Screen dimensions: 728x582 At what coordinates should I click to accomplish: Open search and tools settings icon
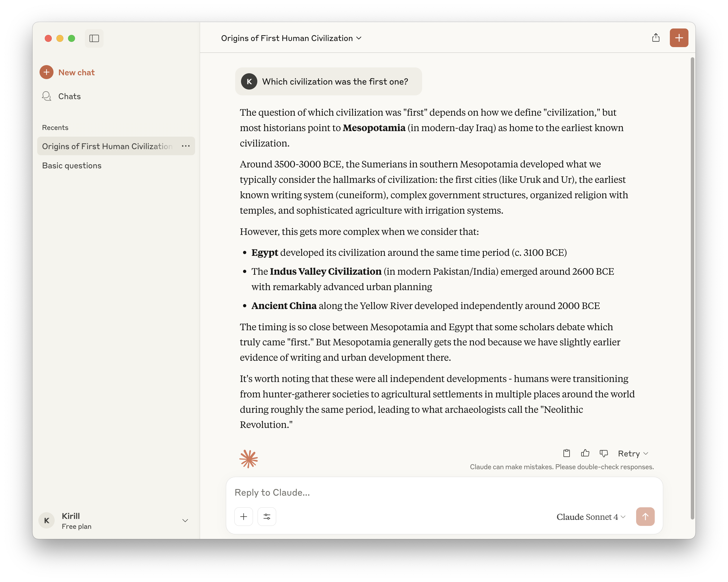[x=267, y=516]
